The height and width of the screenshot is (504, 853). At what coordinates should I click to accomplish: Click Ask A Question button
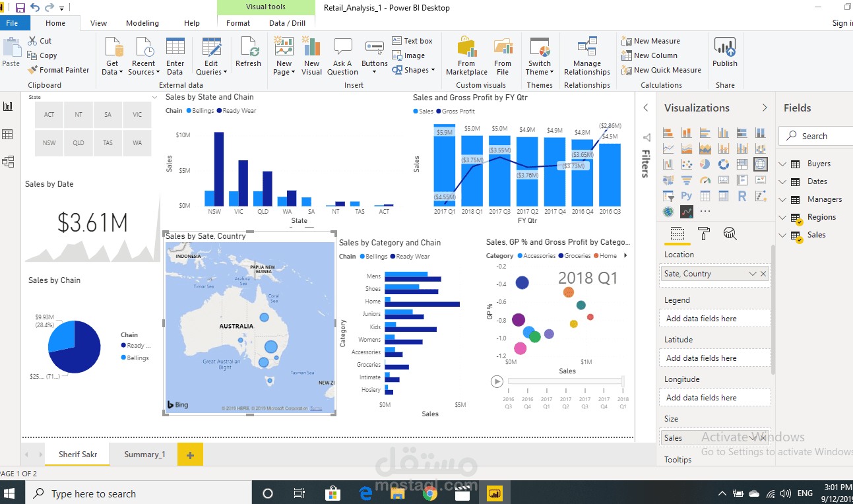(x=342, y=57)
